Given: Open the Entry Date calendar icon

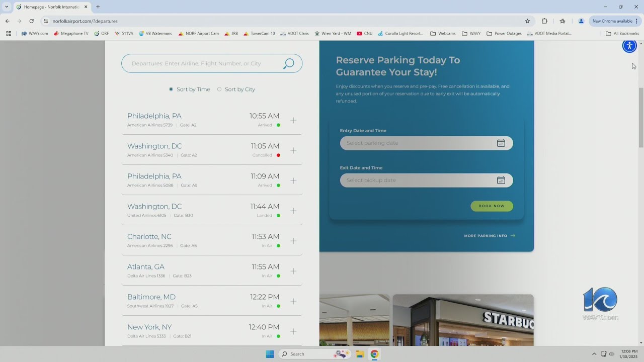Looking at the screenshot, I should [x=501, y=143].
